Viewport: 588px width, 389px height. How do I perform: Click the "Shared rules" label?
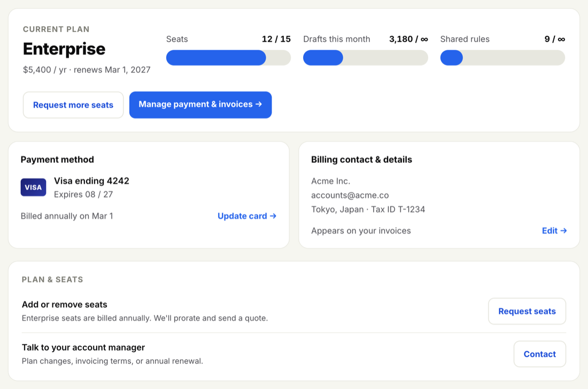[465, 39]
